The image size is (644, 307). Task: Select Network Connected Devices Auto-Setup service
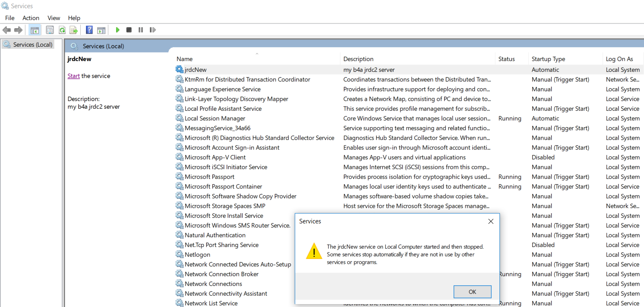tap(238, 264)
